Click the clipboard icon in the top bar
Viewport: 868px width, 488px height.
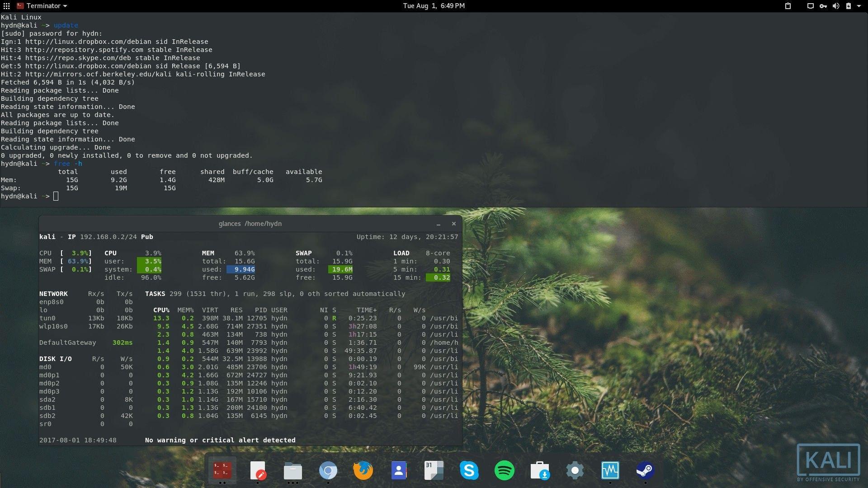click(787, 6)
